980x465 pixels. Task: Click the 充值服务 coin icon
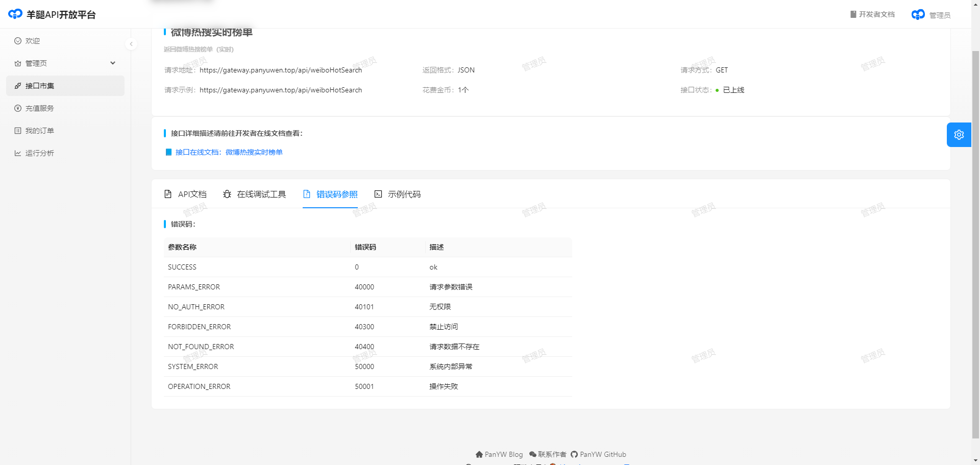[x=18, y=108]
